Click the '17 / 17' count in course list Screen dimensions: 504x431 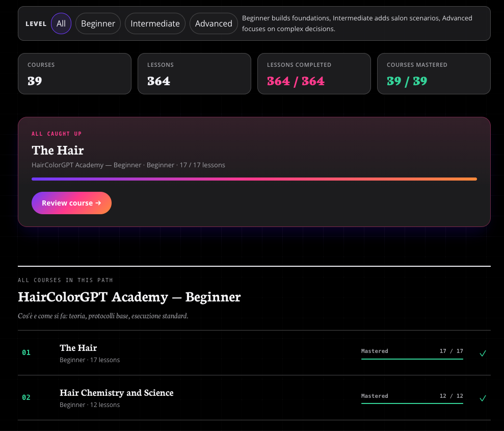coord(452,351)
